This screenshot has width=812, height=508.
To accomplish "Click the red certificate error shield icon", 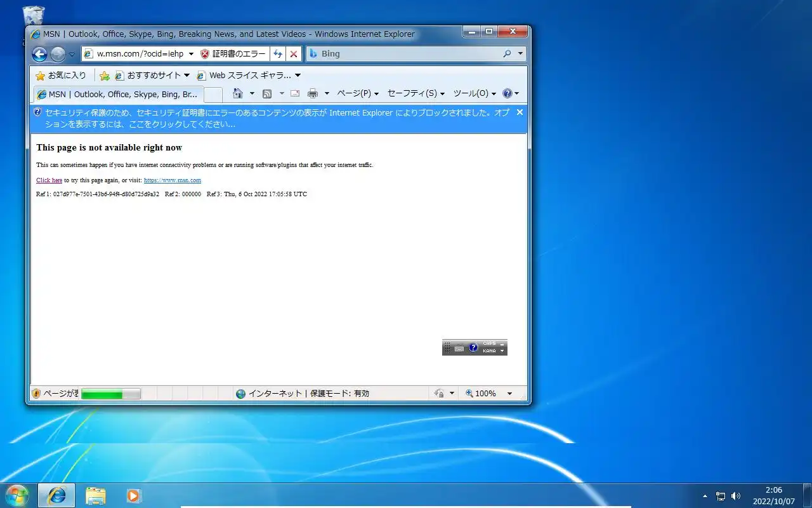I will (204, 54).
